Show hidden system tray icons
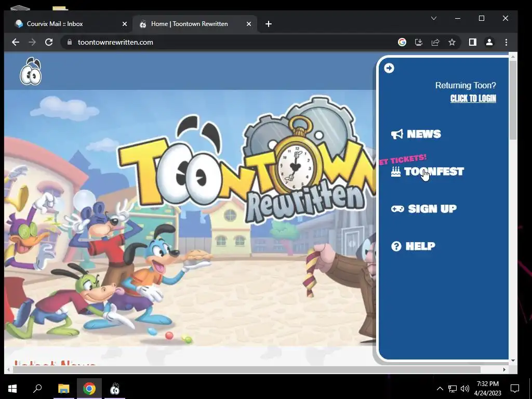532x399 pixels. [x=440, y=389]
